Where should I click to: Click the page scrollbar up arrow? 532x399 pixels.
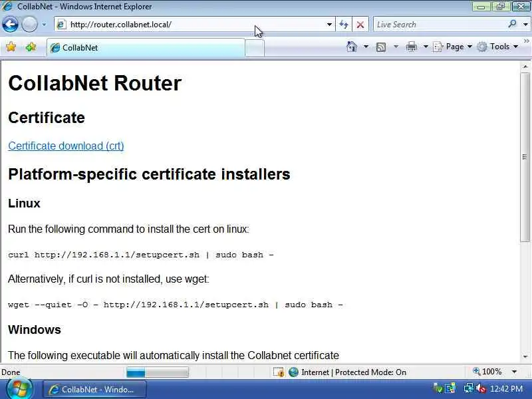[525, 67]
